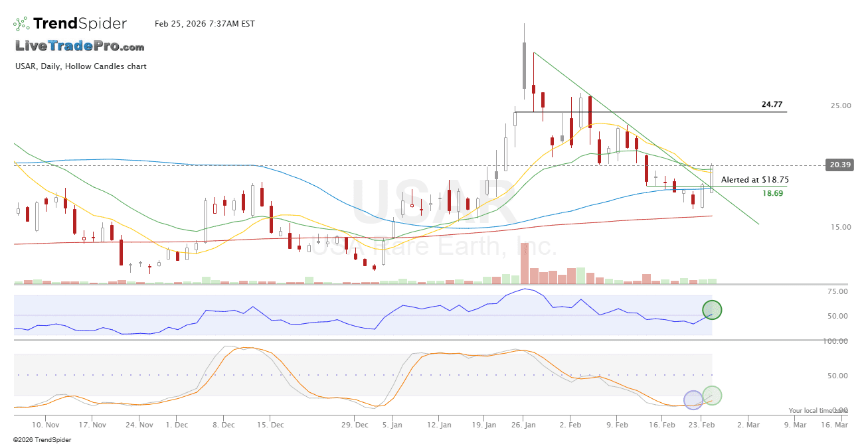
Task: Click the TrendSpider brand name text
Action: click(x=80, y=24)
